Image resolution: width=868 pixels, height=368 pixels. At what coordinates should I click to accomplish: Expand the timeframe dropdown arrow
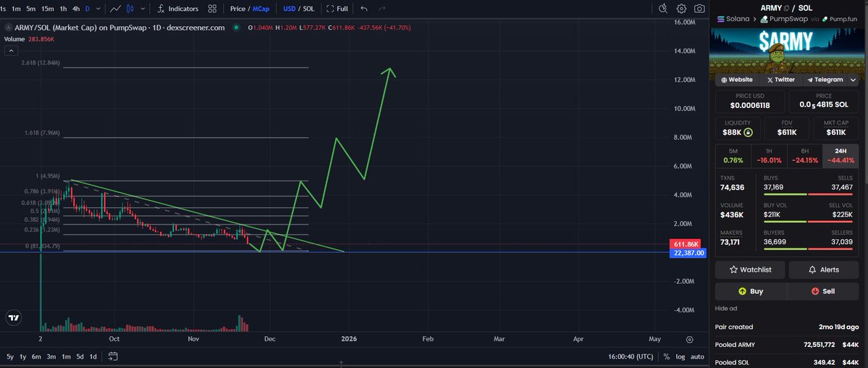[98, 9]
